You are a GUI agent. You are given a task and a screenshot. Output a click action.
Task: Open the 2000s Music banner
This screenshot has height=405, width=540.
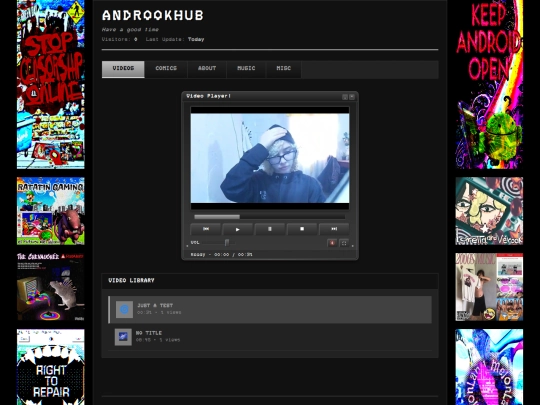click(x=489, y=287)
